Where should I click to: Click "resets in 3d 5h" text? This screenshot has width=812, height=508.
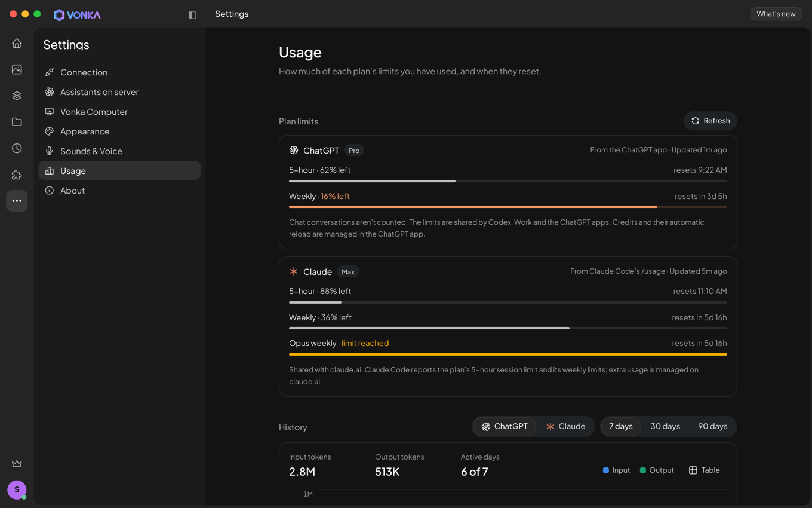point(700,196)
